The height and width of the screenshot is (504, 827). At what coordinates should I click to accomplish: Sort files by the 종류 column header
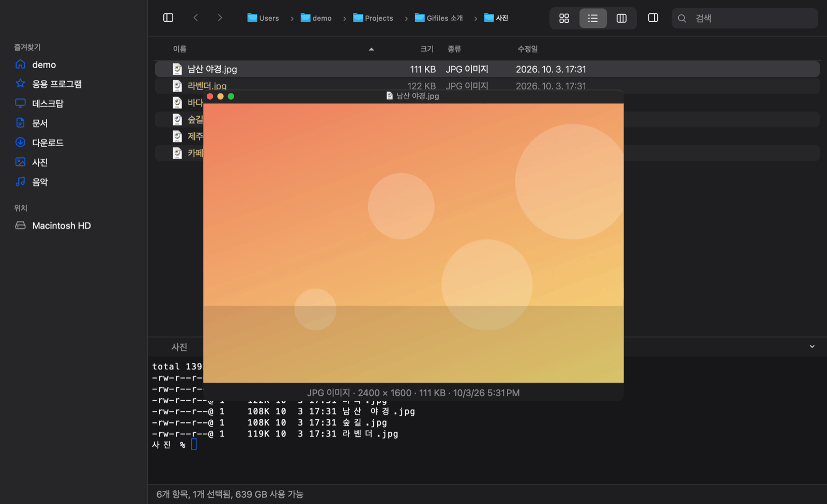pos(454,49)
